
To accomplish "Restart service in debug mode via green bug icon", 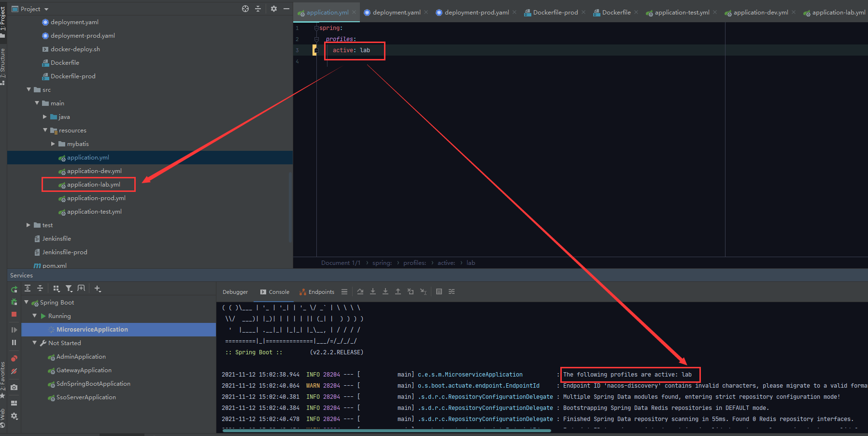I will [x=14, y=301].
